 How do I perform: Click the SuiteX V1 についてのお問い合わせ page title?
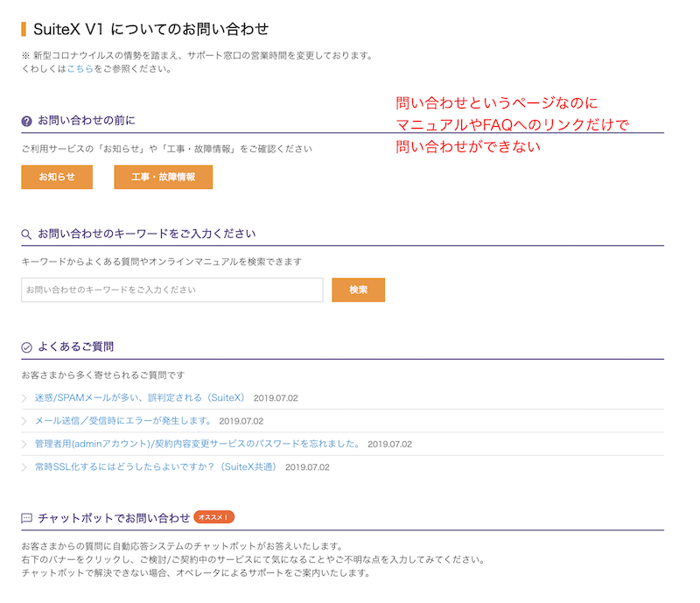pos(150,30)
